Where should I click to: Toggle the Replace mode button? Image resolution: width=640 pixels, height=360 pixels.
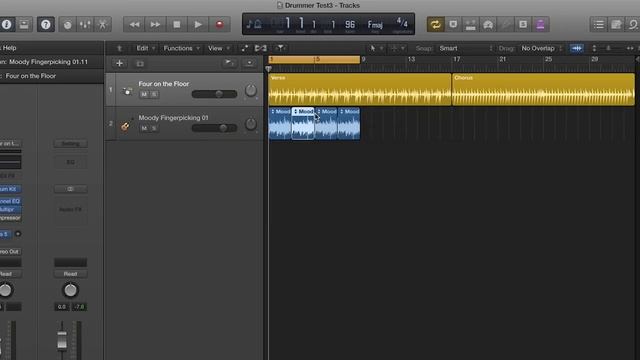coord(453,24)
